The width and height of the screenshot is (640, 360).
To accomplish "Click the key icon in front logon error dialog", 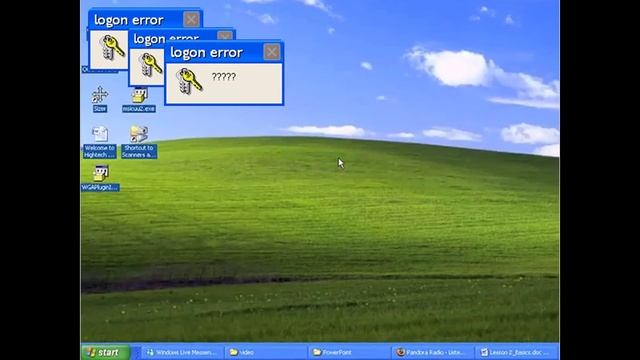I will pos(189,81).
